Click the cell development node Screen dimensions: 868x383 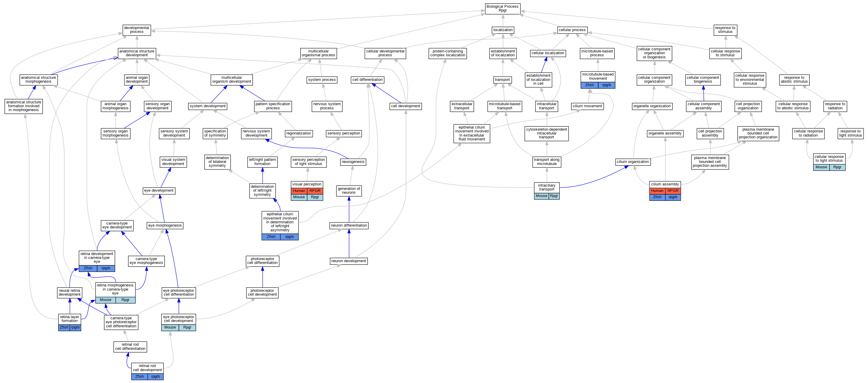pyautogui.click(x=406, y=106)
